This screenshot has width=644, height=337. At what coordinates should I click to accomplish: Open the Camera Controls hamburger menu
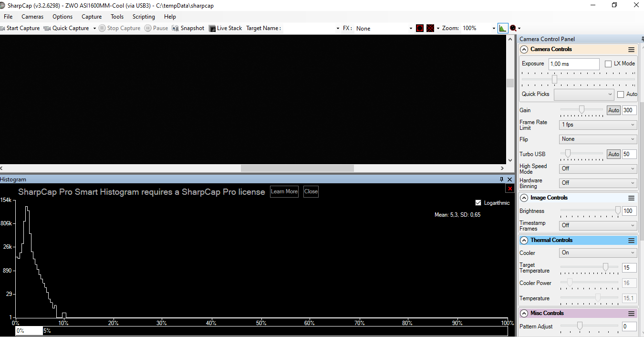[x=631, y=50]
